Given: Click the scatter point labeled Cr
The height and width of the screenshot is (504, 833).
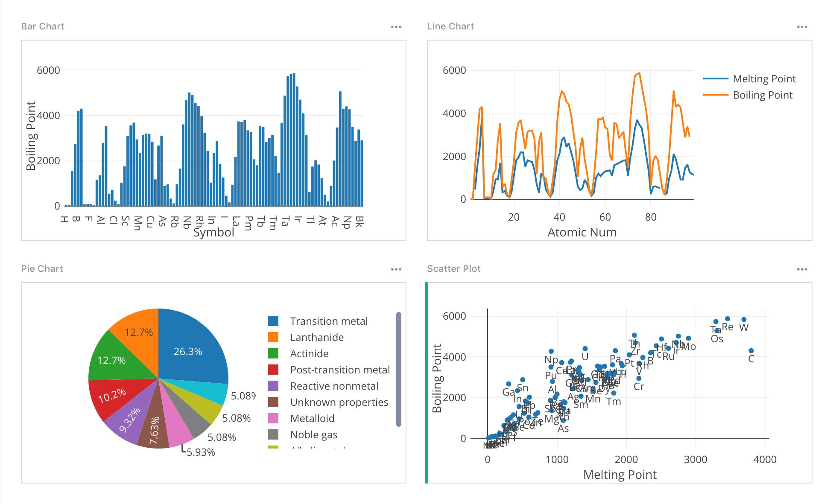Looking at the screenshot, I should pyautogui.click(x=639, y=379).
